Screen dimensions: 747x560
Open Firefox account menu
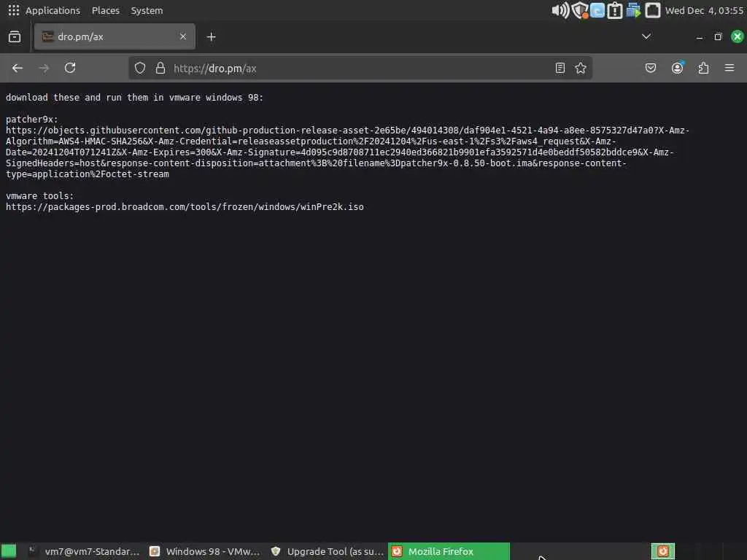pos(677,68)
